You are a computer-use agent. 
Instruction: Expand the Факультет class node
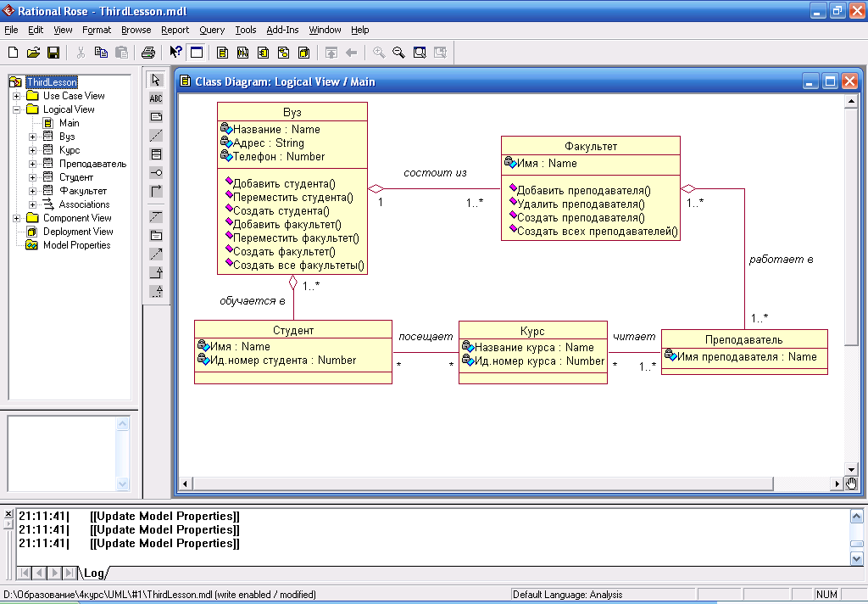pyautogui.click(x=33, y=191)
